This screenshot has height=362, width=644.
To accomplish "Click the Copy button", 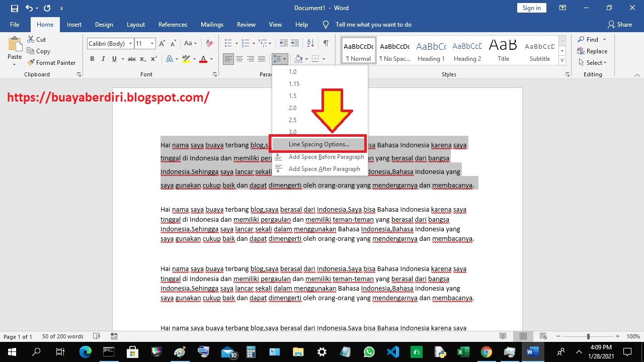I will [x=38, y=51].
